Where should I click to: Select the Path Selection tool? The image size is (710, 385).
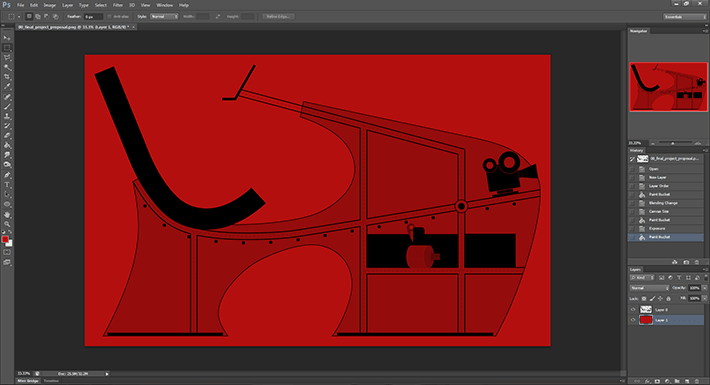[7, 194]
